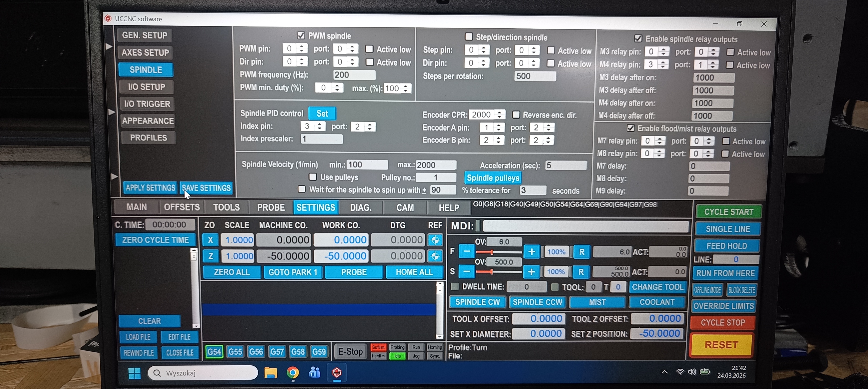Screen dimensions: 868x389
Task: Show hidden tray icons chevron
Action: coord(664,372)
